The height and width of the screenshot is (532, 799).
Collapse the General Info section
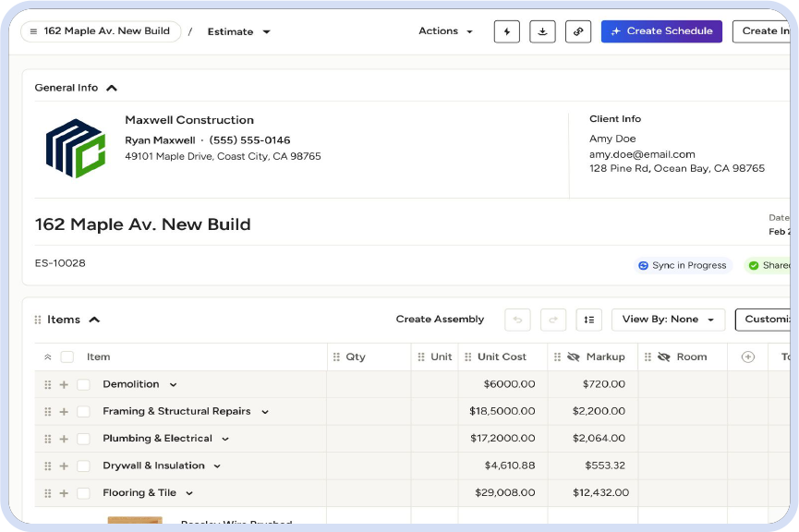(x=112, y=88)
